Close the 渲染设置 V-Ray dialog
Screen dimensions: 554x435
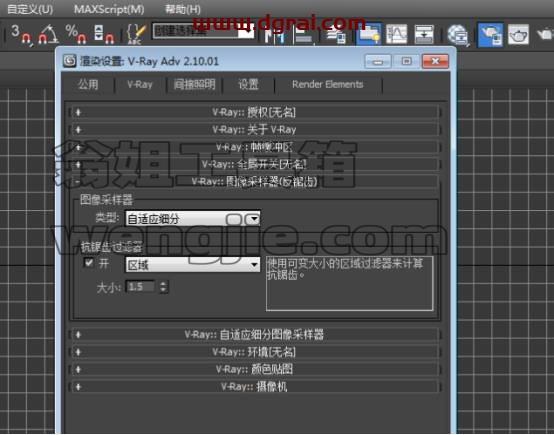[x=435, y=62]
